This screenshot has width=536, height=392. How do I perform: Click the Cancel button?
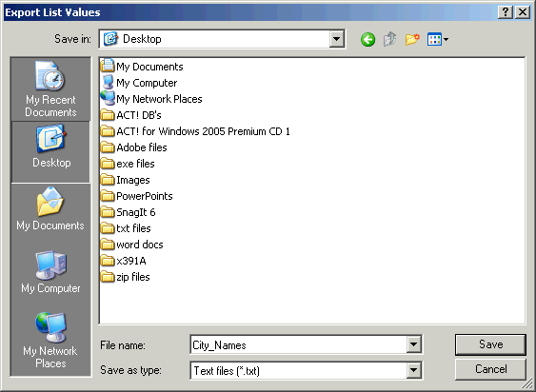[490, 369]
